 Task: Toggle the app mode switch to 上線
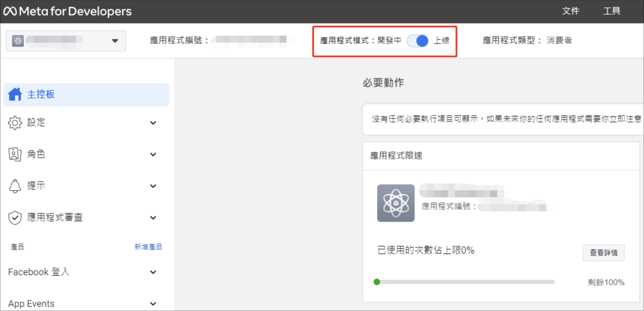tap(418, 41)
